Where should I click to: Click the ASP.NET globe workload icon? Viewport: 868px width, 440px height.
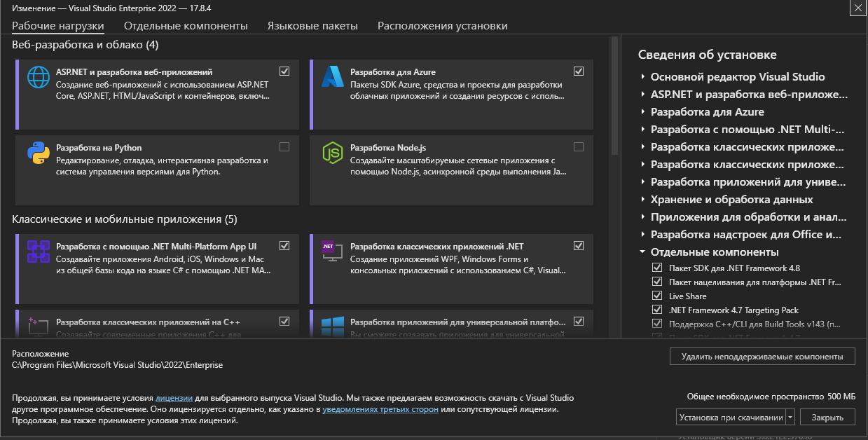[36, 77]
